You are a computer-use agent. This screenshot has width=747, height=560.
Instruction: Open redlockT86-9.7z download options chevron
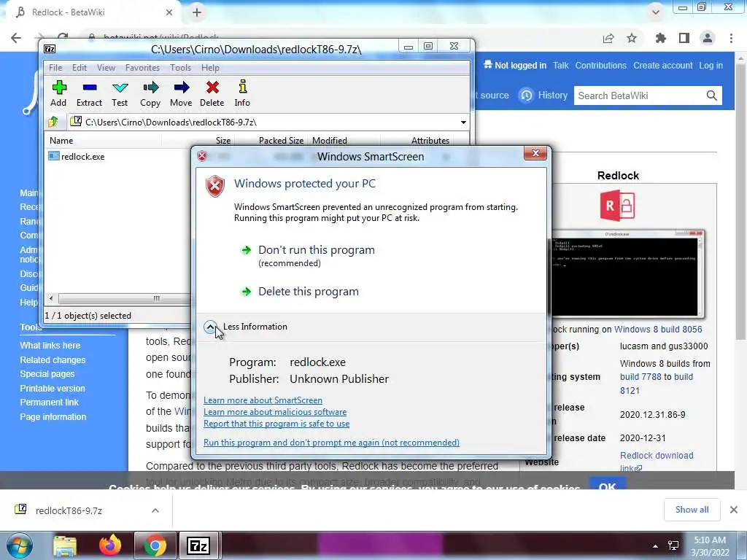(155, 510)
